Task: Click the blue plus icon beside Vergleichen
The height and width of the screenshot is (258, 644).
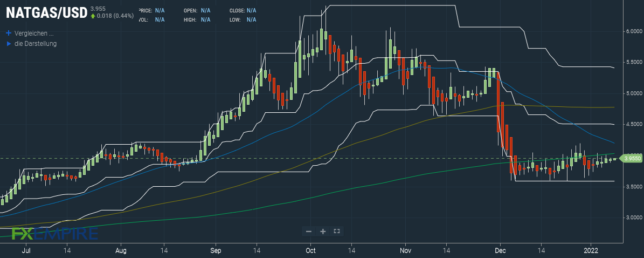Action: [9, 33]
